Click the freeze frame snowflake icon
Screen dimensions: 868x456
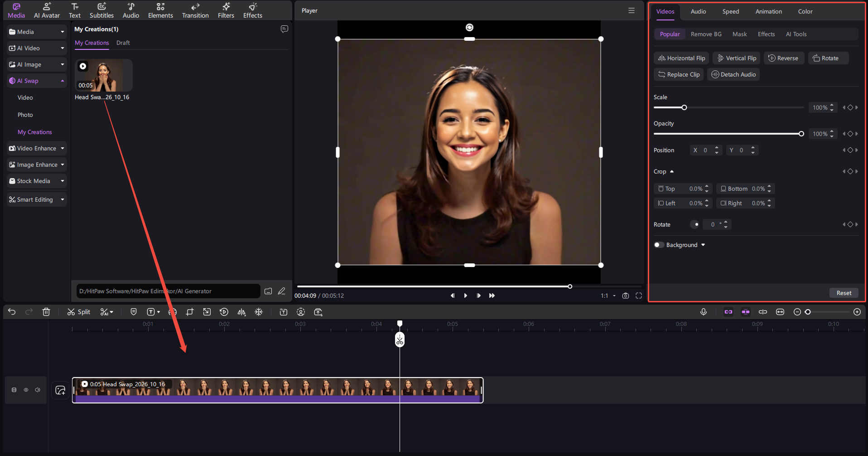tap(259, 312)
